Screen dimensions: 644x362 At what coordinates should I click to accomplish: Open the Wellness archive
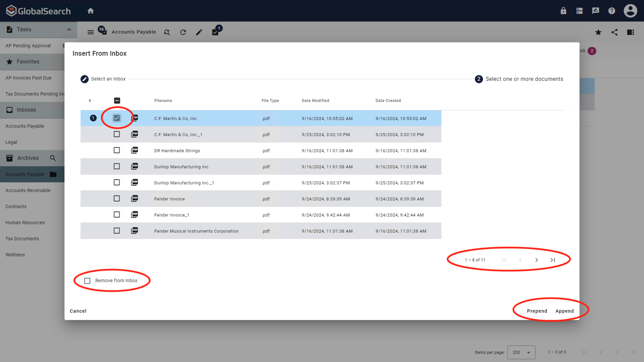[15, 255]
